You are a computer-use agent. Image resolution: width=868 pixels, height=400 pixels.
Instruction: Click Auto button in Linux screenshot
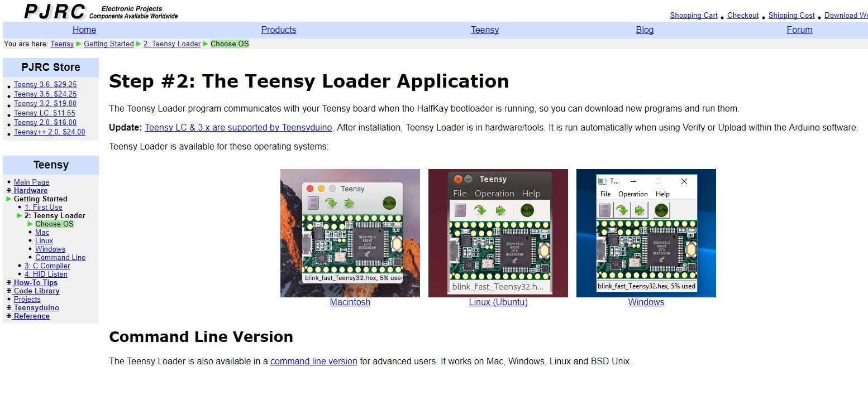coord(527,210)
